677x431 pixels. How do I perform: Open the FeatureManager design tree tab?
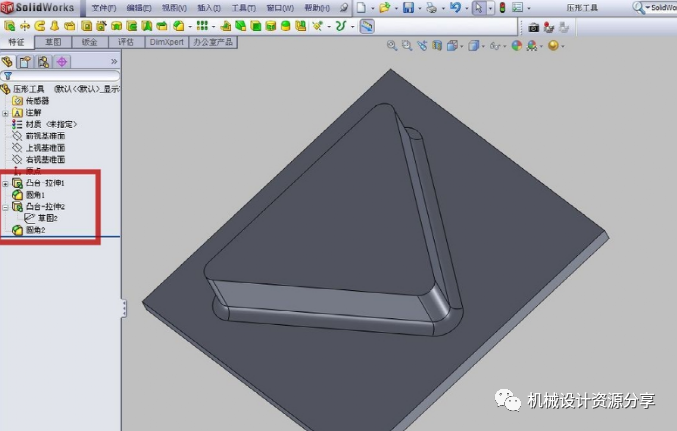click(x=7, y=62)
